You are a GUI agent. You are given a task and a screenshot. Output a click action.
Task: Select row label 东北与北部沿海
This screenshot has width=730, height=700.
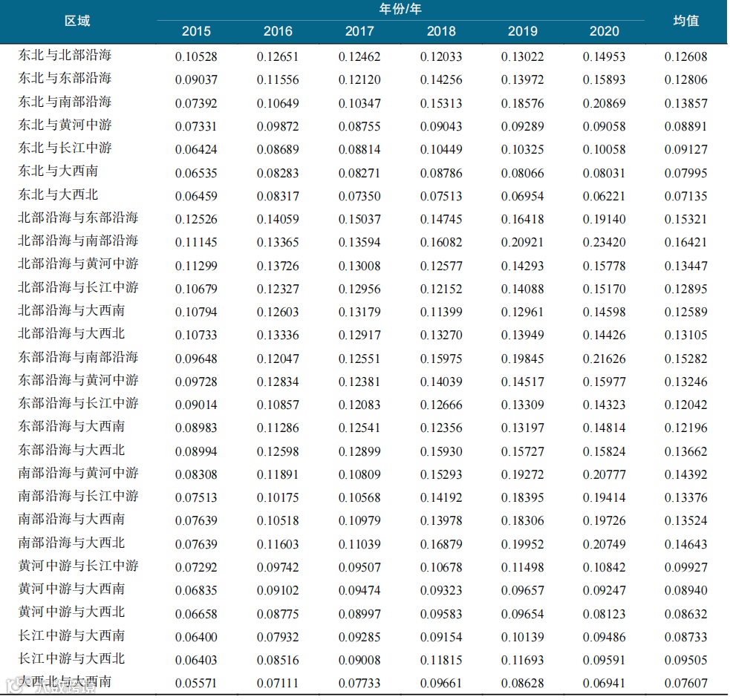pos(65,55)
